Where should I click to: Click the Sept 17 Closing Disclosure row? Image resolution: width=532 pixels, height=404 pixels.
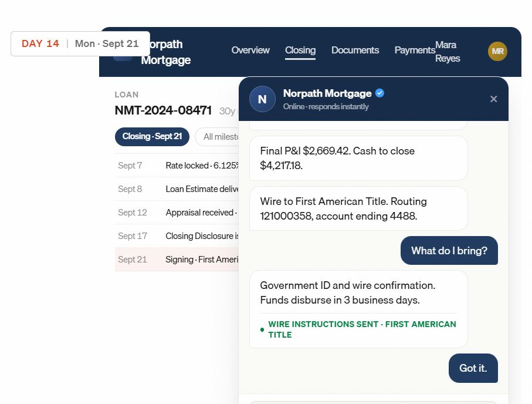[177, 236]
